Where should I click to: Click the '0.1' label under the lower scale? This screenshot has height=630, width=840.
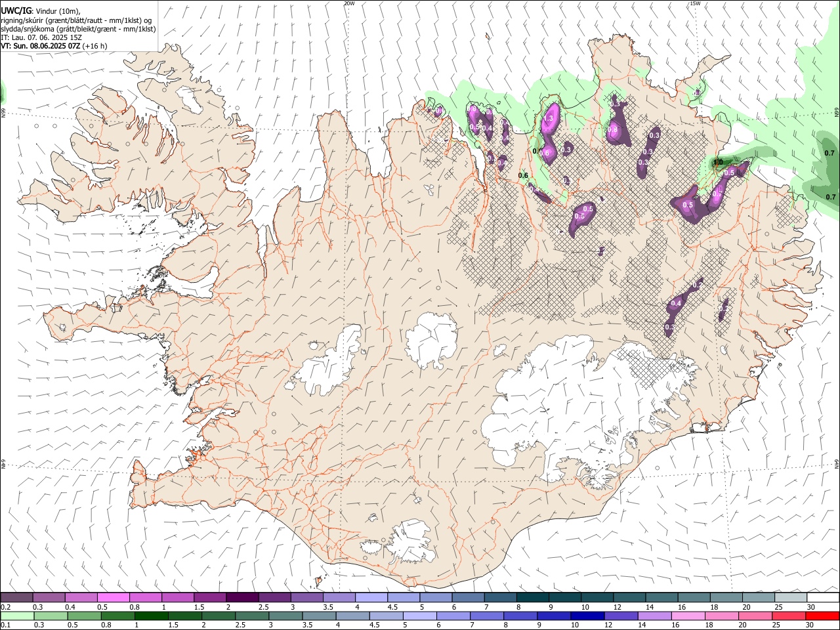pyautogui.click(x=6, y=625)
